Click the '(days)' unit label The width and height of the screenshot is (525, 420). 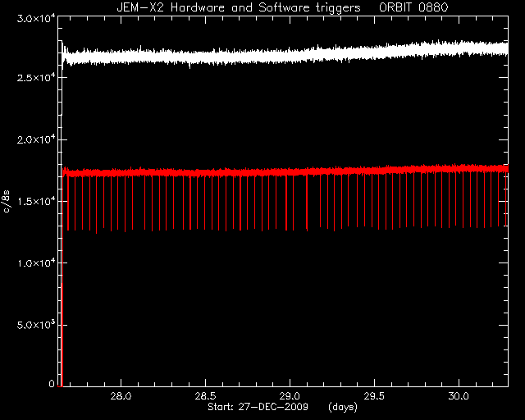[343, 407]
